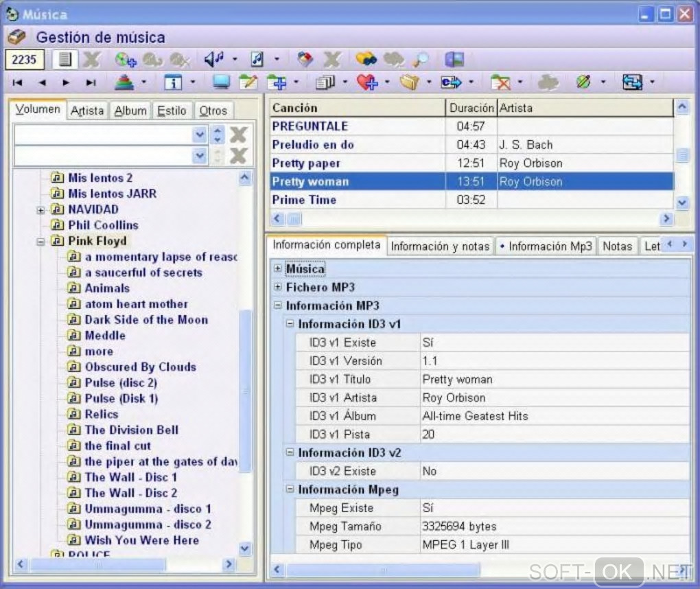Click the speaker with music notes icon
The width and height of the screenshot is (700, 589).
213,60
